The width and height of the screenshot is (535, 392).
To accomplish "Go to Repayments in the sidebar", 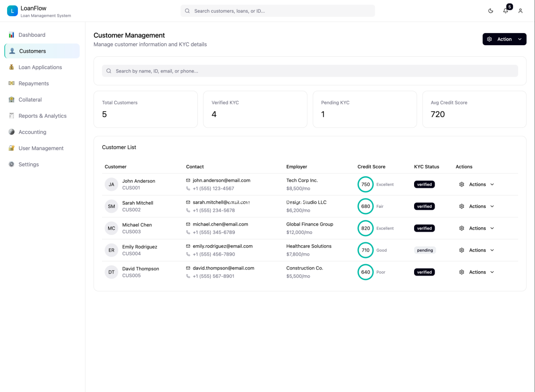I will pyautogui.click(x=34, y=83).
